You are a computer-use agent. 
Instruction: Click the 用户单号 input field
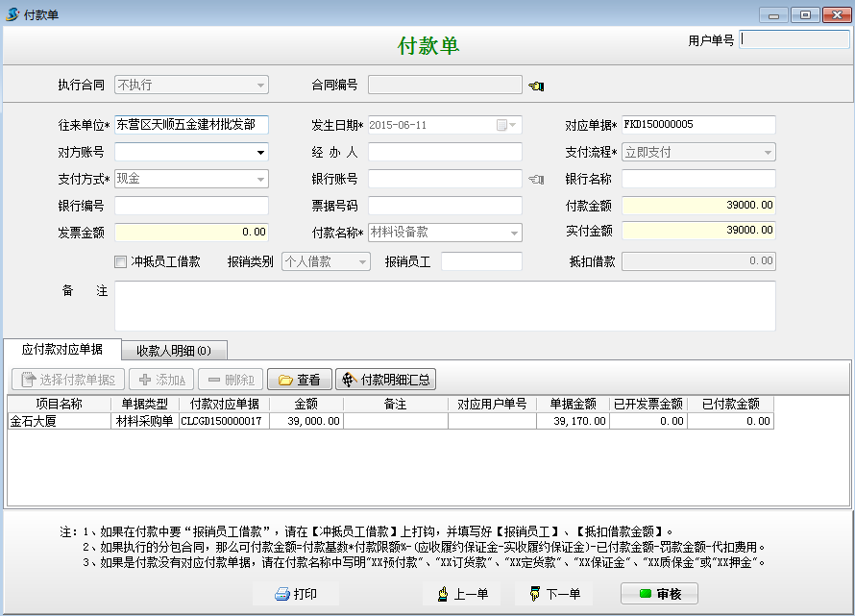794,40
